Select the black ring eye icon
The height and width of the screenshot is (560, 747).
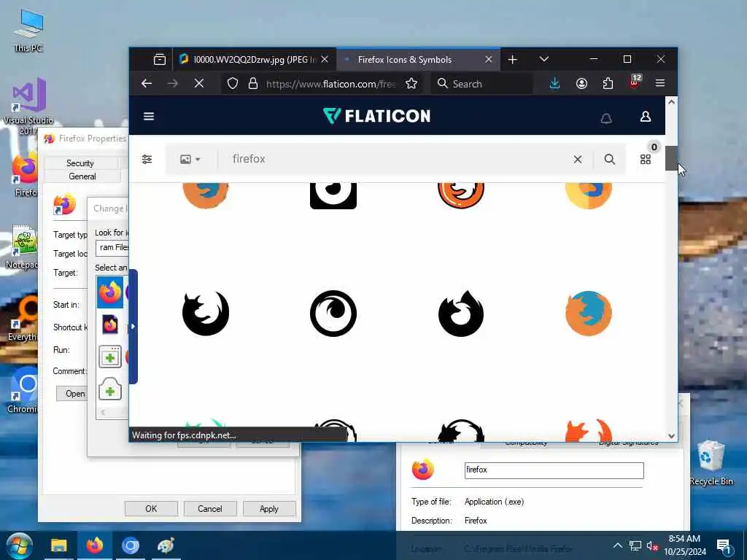coord(333,314)
